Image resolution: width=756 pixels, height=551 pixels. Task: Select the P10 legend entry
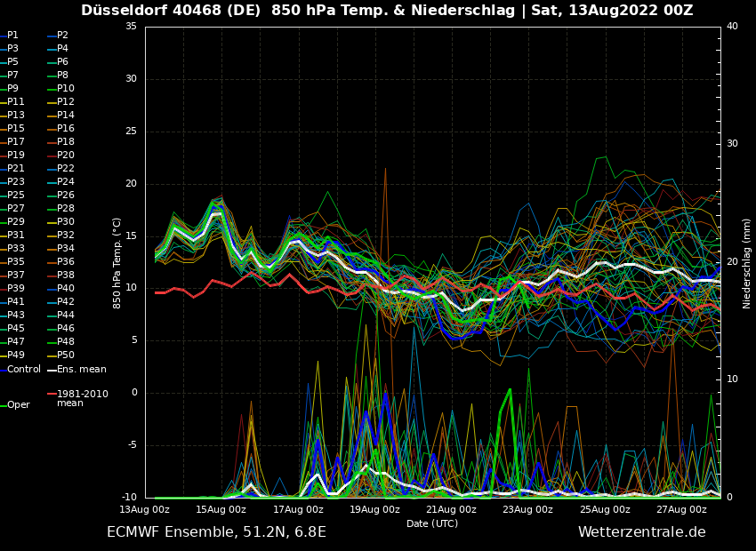(65, 88)
